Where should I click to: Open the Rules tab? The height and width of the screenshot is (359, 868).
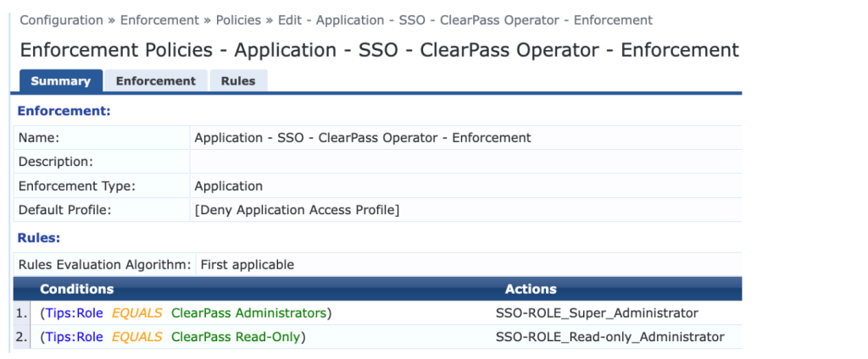(238, 81)
